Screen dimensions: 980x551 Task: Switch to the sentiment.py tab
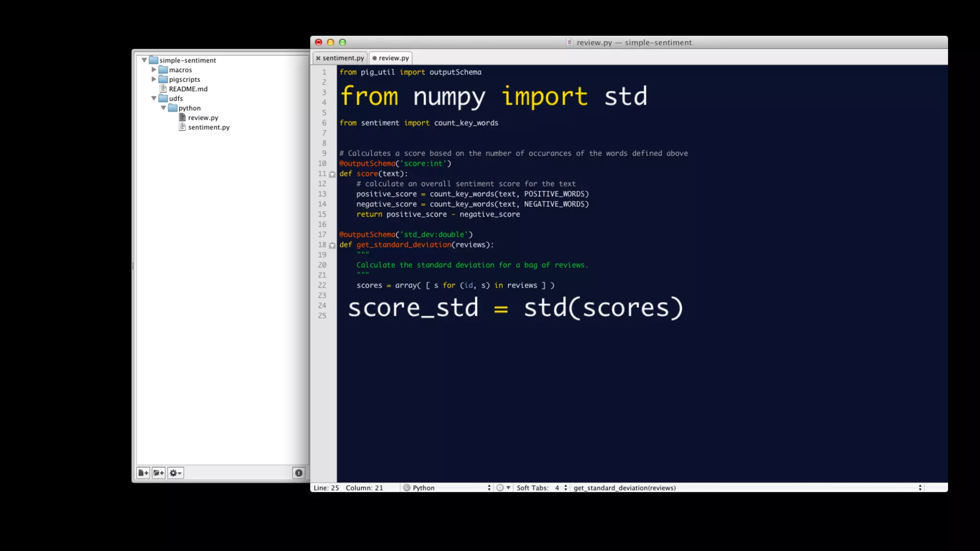tap(343, 58)
